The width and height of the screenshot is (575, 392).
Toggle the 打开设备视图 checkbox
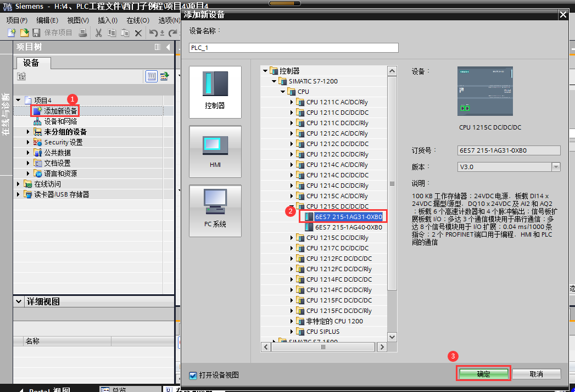[x=193, y=376]
